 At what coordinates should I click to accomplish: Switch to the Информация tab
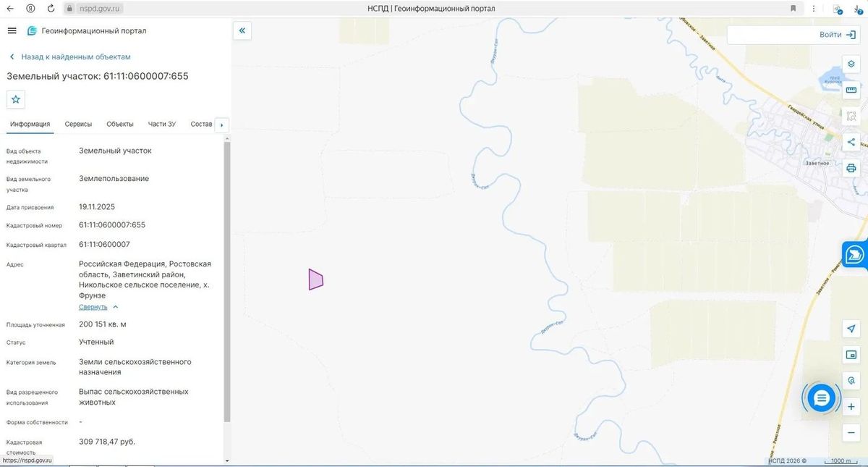pos(30,124)
